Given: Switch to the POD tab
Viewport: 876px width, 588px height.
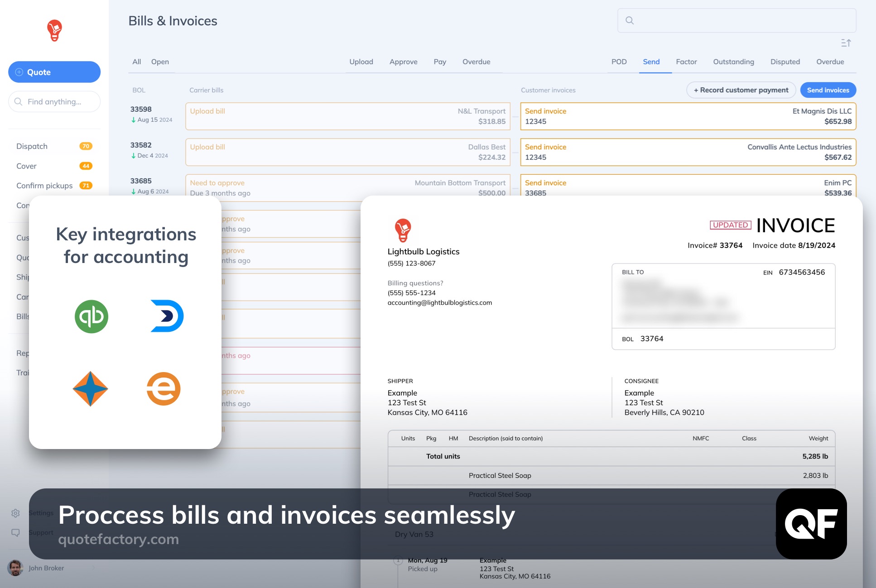Looking at the screenshot, I should coord(619,62).
